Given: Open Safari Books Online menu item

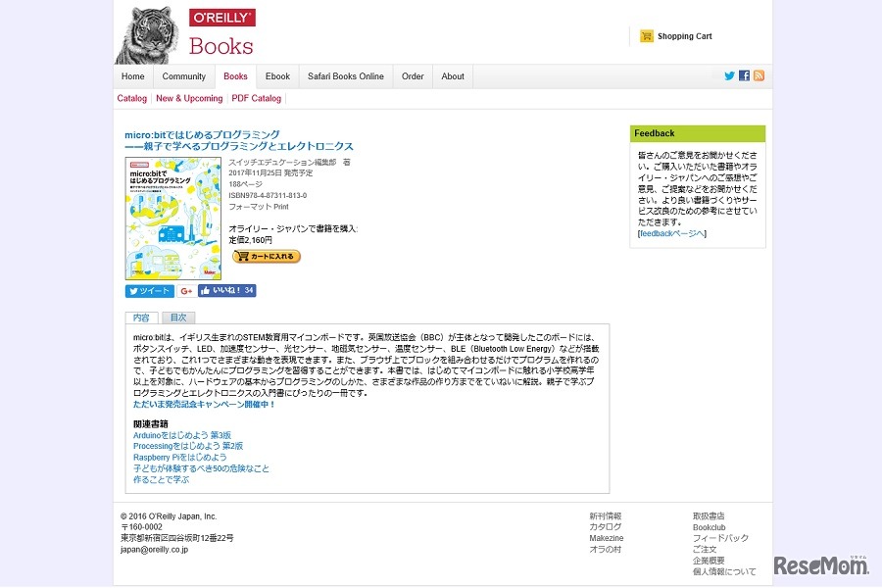Looking at the screenshot, I should [x=346, y=76].
